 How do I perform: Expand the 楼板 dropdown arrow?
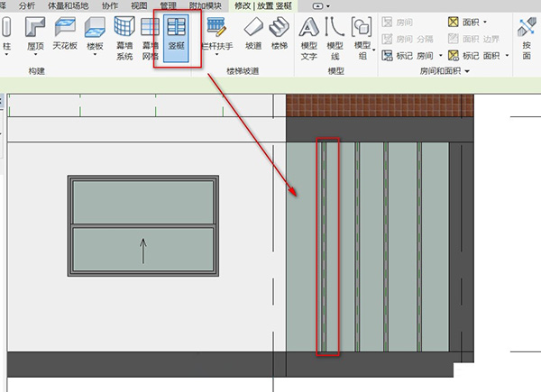[95, 54]
